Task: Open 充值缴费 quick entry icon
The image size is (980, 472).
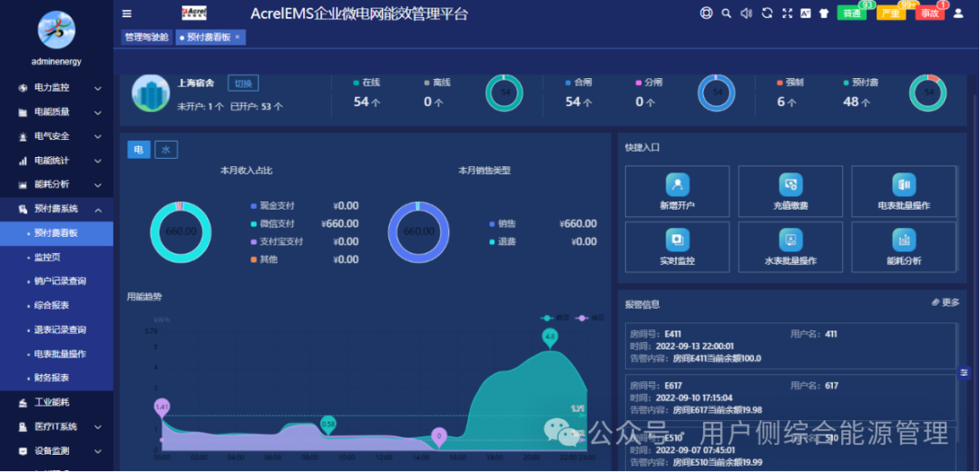Action: tap(790, 185)
